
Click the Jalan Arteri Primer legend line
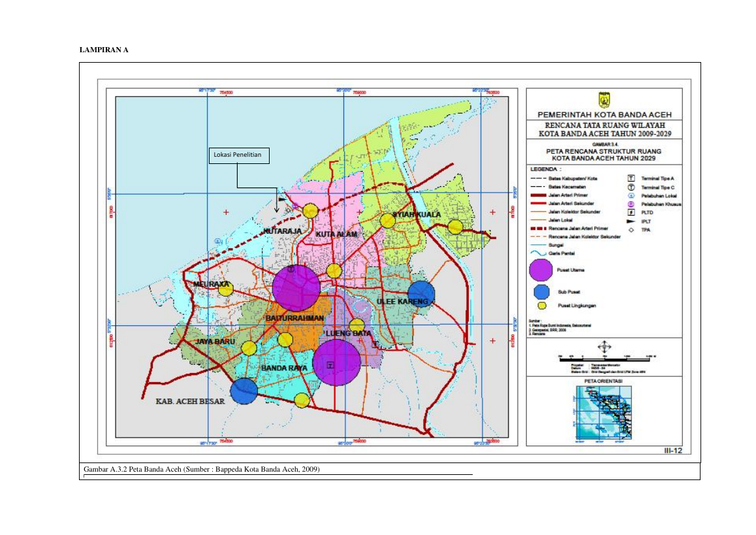[x=538, y=195]
